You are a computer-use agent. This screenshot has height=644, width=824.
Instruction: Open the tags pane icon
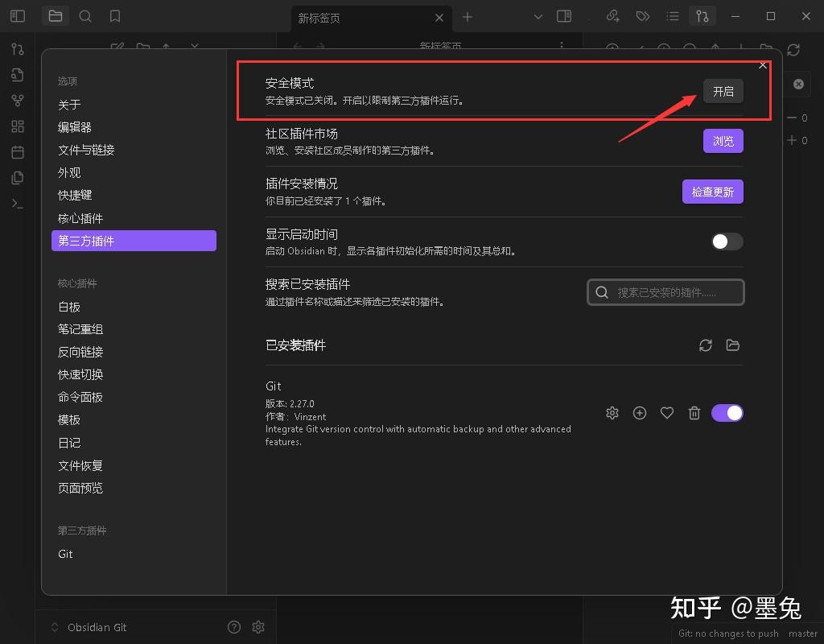pyautogui.click(x=642, y=16)
